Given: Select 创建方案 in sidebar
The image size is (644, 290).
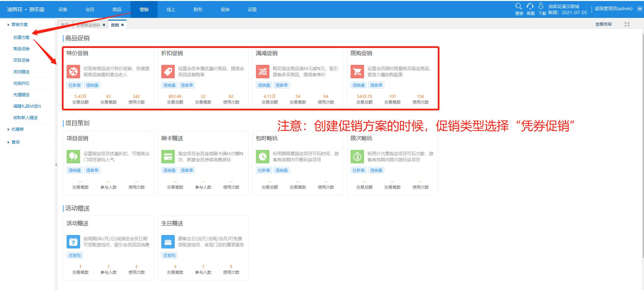Looking at the screenshot, I should click(x=21, y=37).
